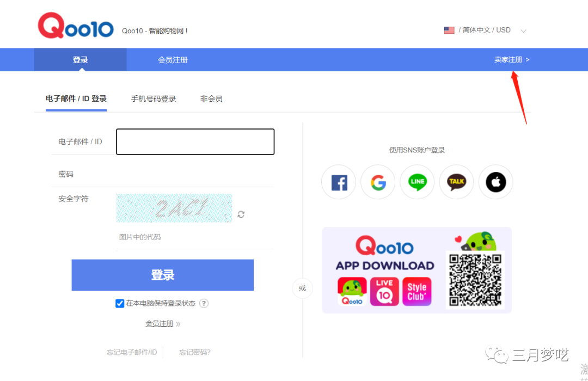This screenshot has width=588, height=381.
Task: Log in with LINE icon
Action: pos(418,182)
